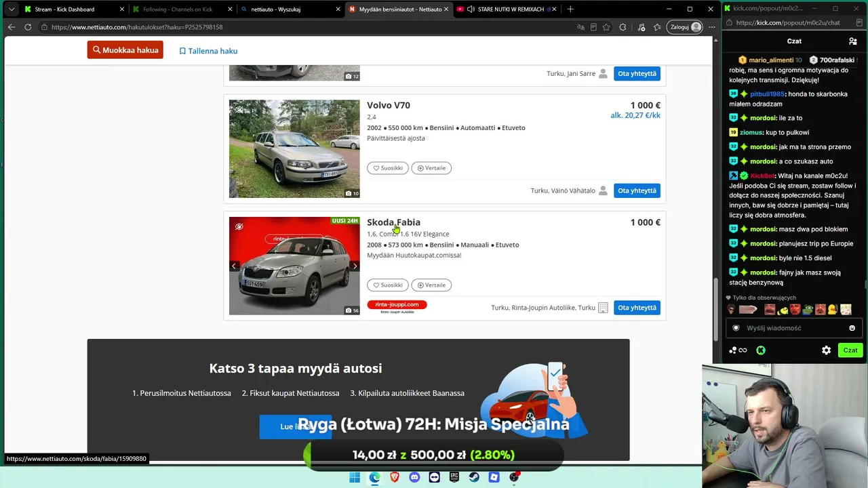This screenshot has width=868, height=488.
Task: Open Steam from the taskbar
Action: pyautogui.click(x=474, y=478)
